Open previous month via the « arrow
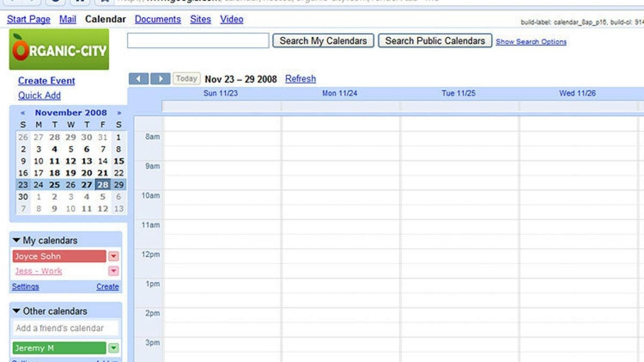 (x=23, y=113)
